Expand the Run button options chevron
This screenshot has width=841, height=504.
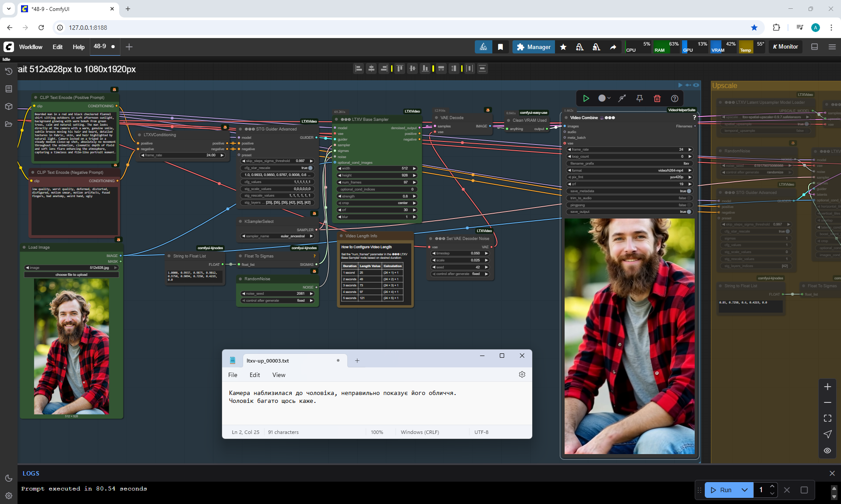coord(744,490)
